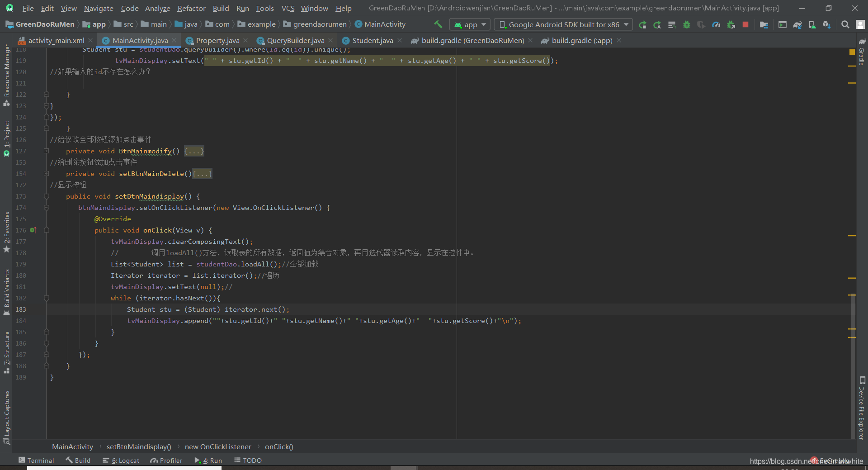Open the Structure tool window
The image size is (868, 470).
(6, 352)
